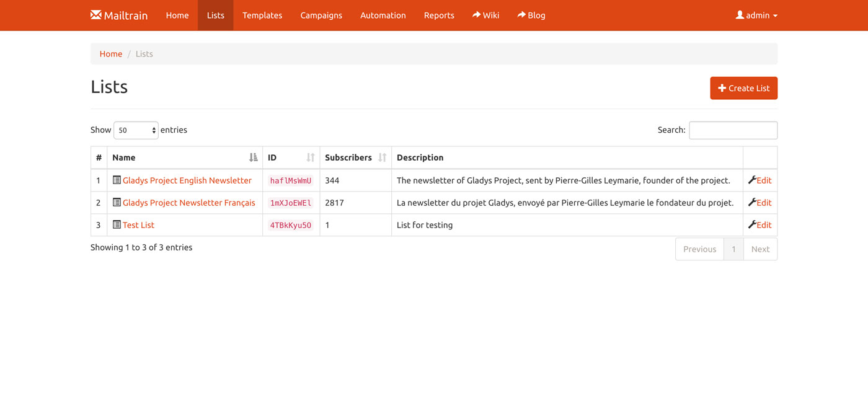The image size is (868, 408).
Task: Click the list icon beside Gladys Project English Newsletter
Action: click(x=117, y=180)
